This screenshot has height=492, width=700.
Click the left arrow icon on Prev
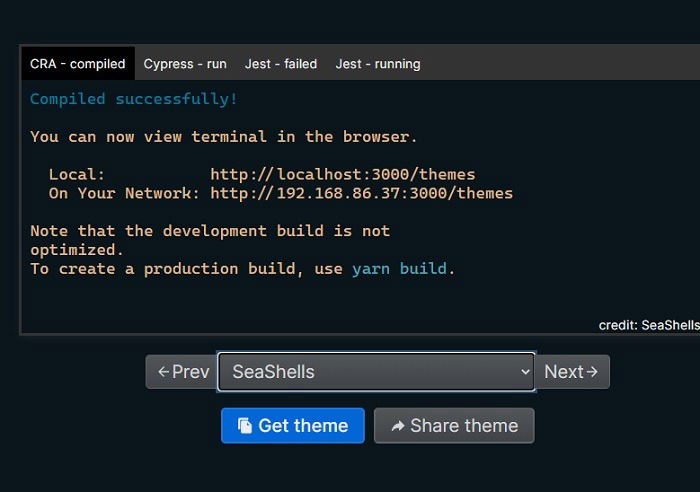tap(163, 371)
